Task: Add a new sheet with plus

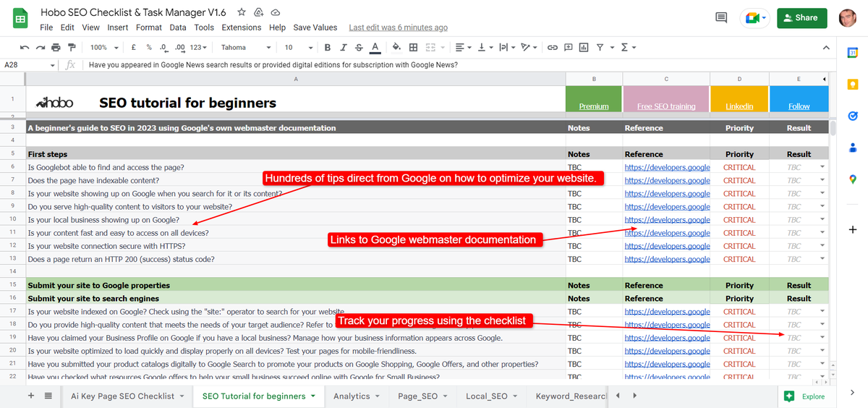Action: click(x=30, y=396)
